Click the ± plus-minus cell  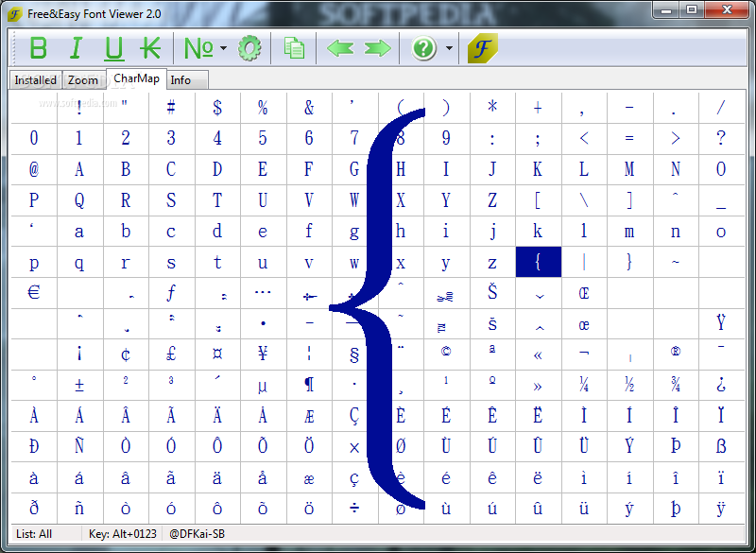click(x=79, y=385)
